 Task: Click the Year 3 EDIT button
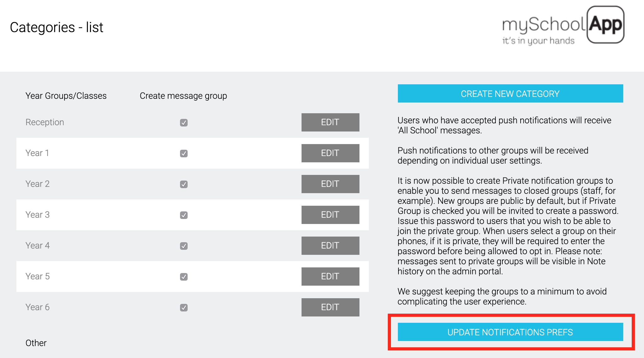[330, 215]
